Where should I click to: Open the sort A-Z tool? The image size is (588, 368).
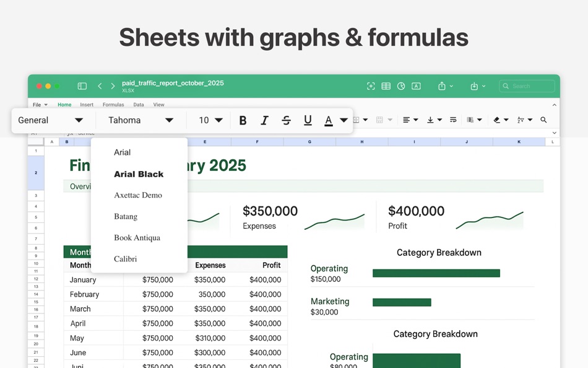click(521, 120)
